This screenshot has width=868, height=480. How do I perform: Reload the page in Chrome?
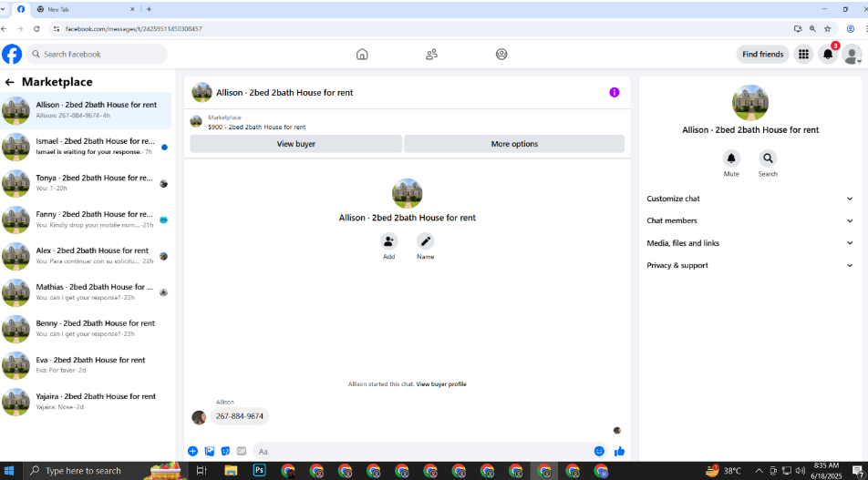36,29
